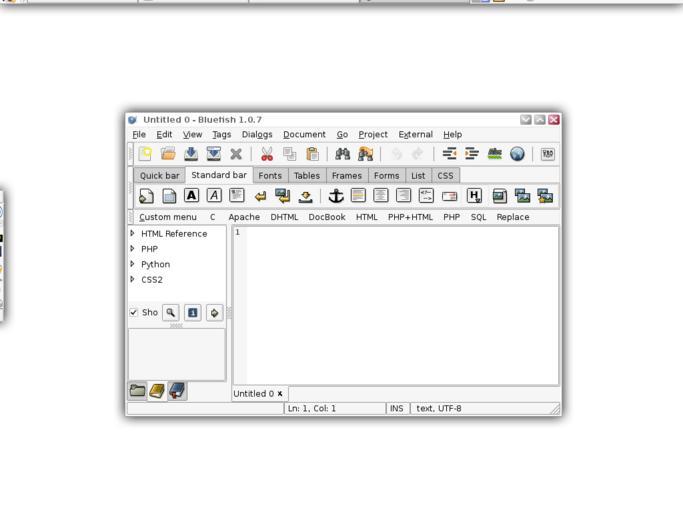
Task: Paste with the clipboard icon
Action: coord(312,154)
